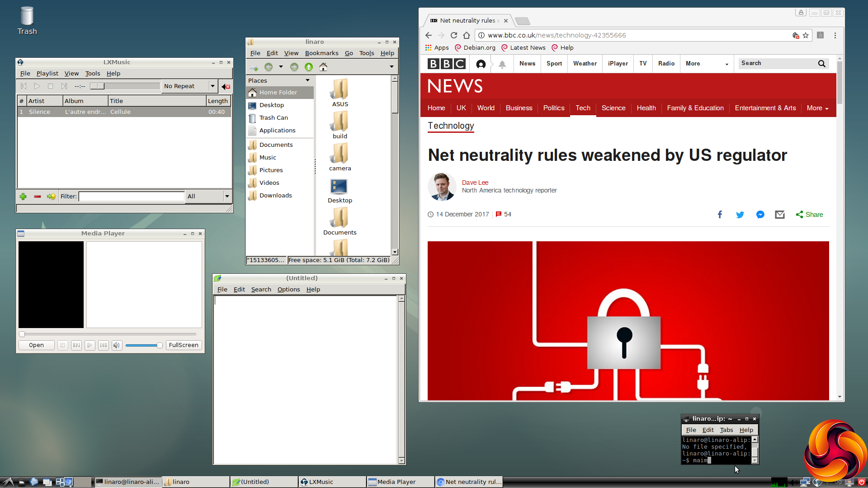
Task: Click the locate current track icon in LXMusic
Action: tap(51, 197)
